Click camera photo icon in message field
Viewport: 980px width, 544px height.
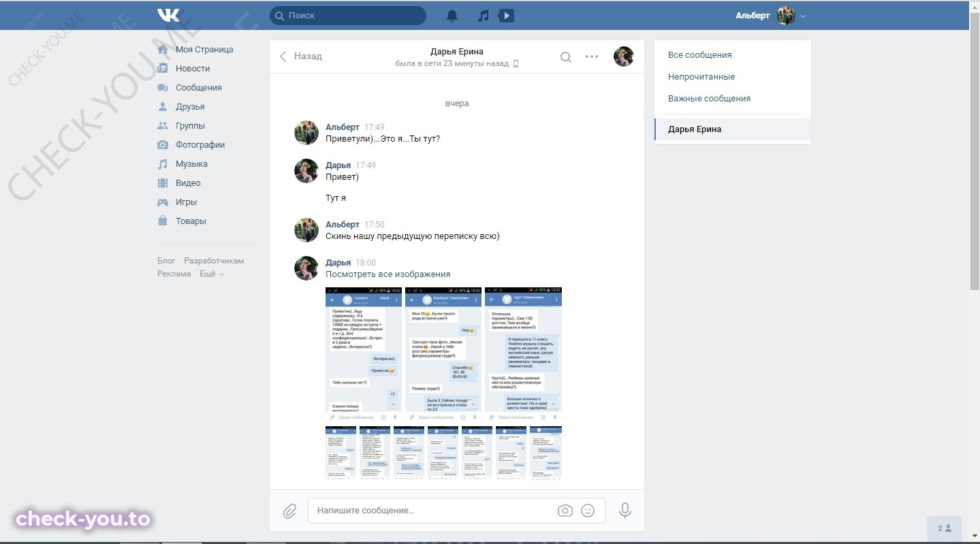565,511
